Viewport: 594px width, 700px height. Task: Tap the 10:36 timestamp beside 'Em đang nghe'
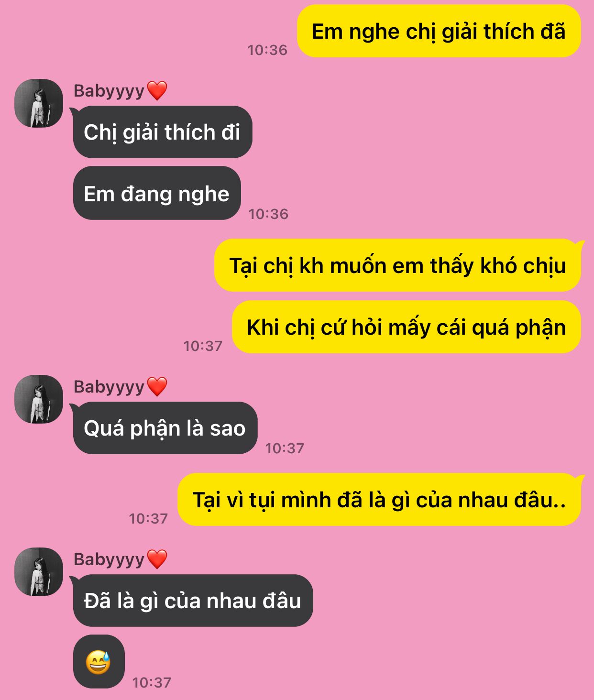pos(268,214)
